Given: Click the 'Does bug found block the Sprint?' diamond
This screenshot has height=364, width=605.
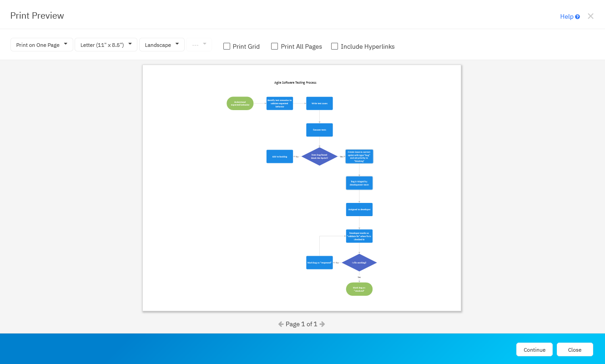Looking at the screenshot, I should point(319,157).
